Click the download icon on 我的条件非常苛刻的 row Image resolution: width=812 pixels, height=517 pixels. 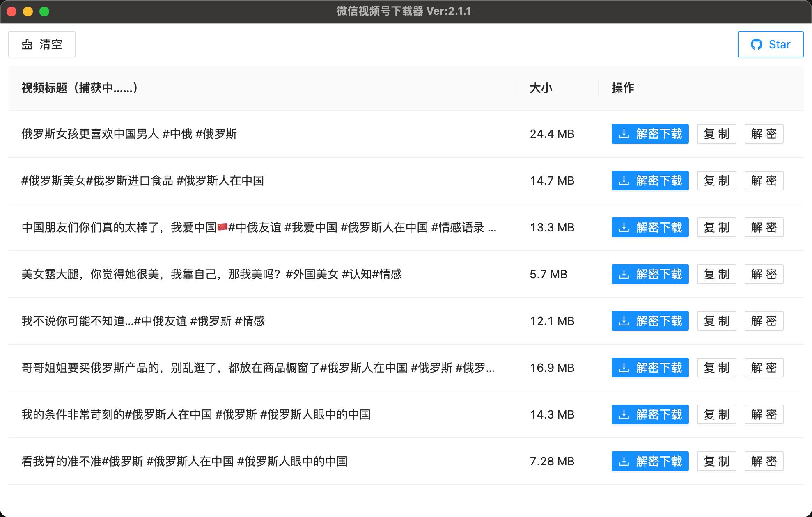click(624, 414)
